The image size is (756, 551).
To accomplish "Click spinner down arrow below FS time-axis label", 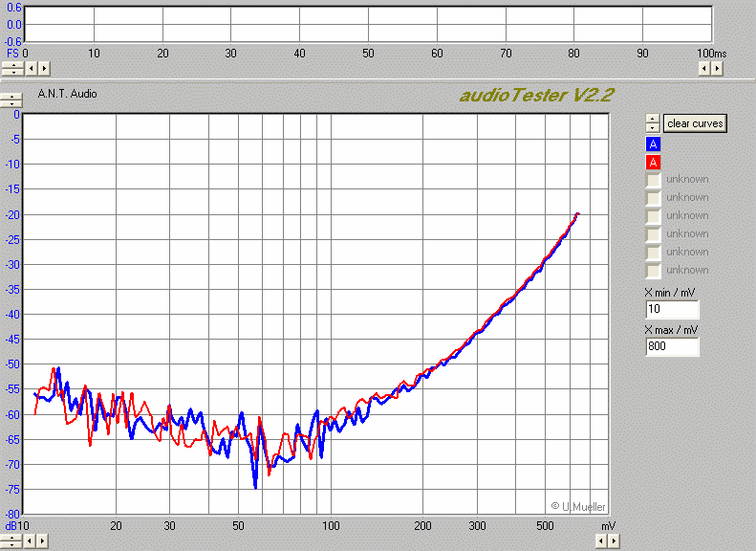I will coord(13,73).
